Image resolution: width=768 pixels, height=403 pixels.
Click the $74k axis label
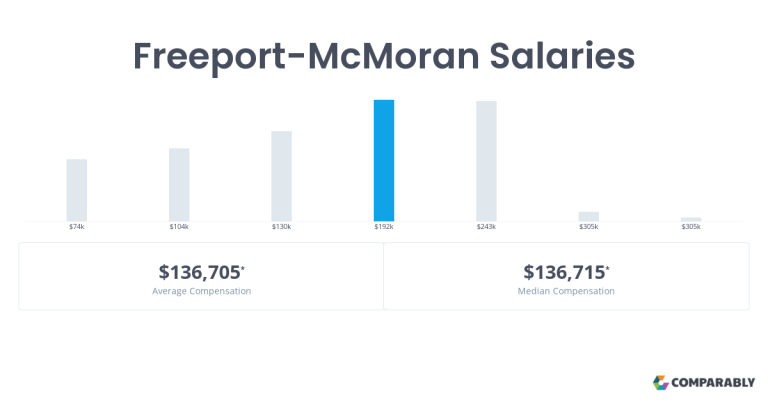(x=77, y=227)
